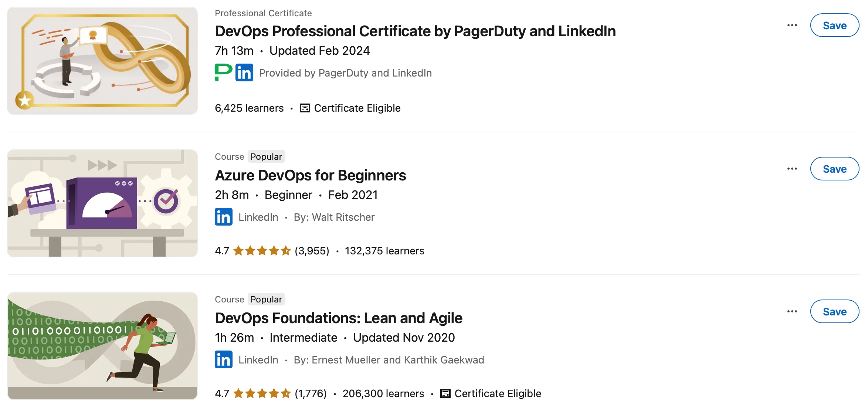The image size is (868, 406).
Task: Click the Azure DevOps course thumbnail
Action: pos(102,203)
